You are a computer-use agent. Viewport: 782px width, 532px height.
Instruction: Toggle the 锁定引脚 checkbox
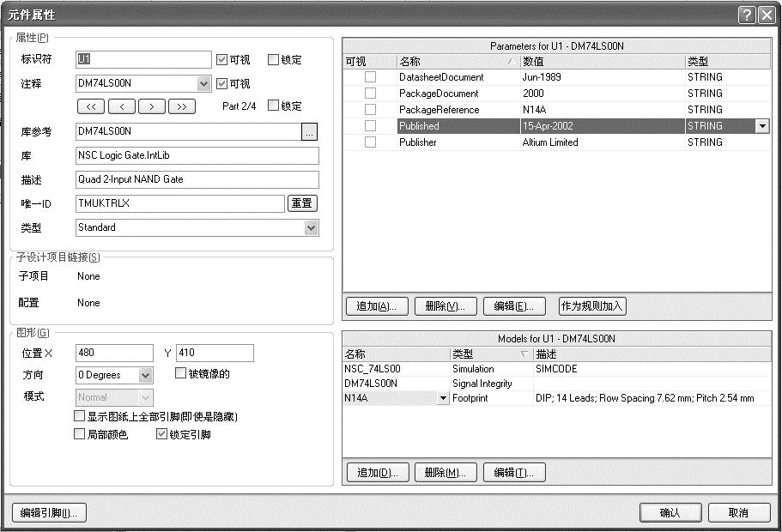point(161,434)
